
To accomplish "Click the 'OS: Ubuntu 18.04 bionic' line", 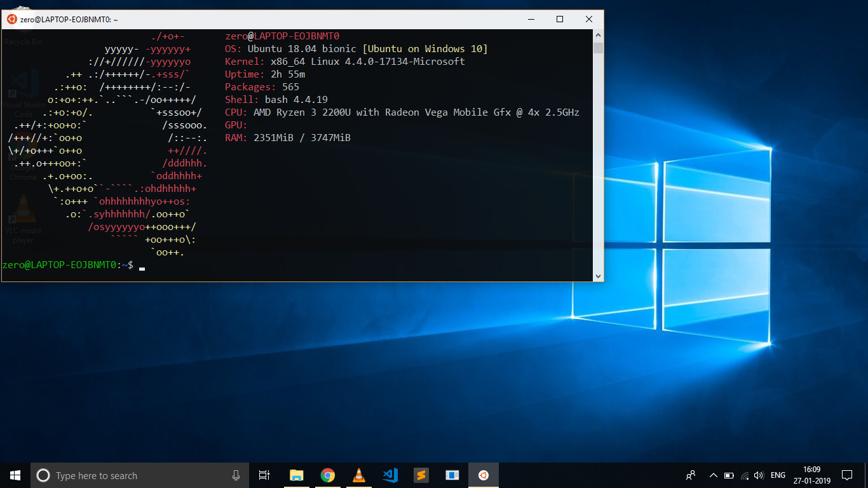I will pos(356,49).
